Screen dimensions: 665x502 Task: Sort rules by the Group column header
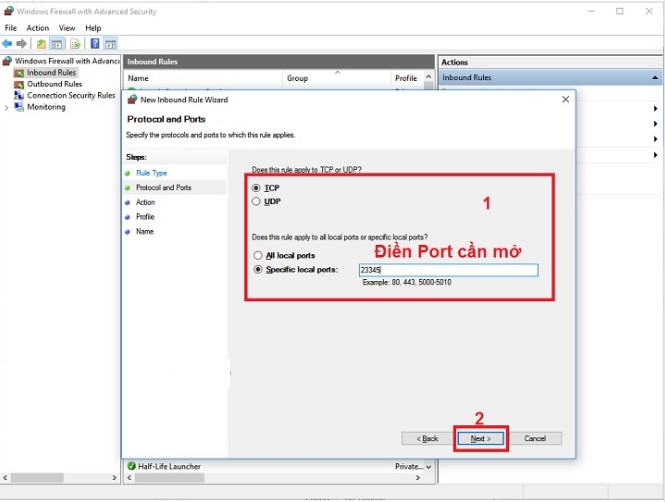coord(297,78)
